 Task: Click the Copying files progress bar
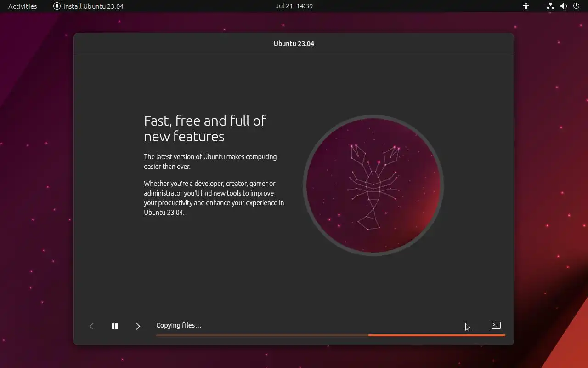point(331,335)
